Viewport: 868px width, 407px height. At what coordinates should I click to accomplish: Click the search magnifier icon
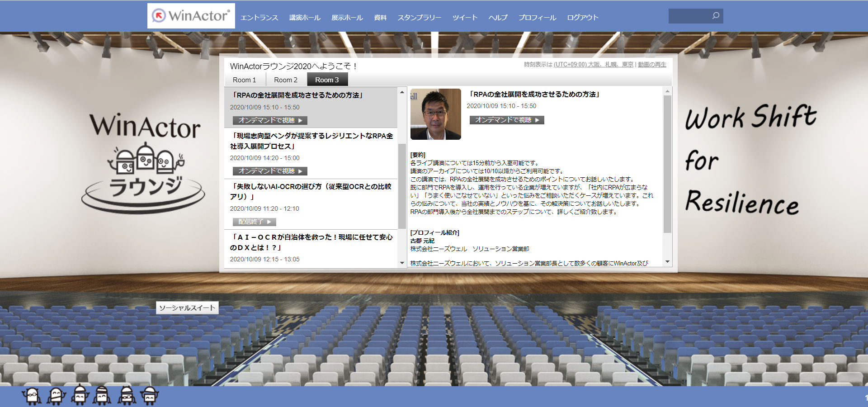[716, 16]
